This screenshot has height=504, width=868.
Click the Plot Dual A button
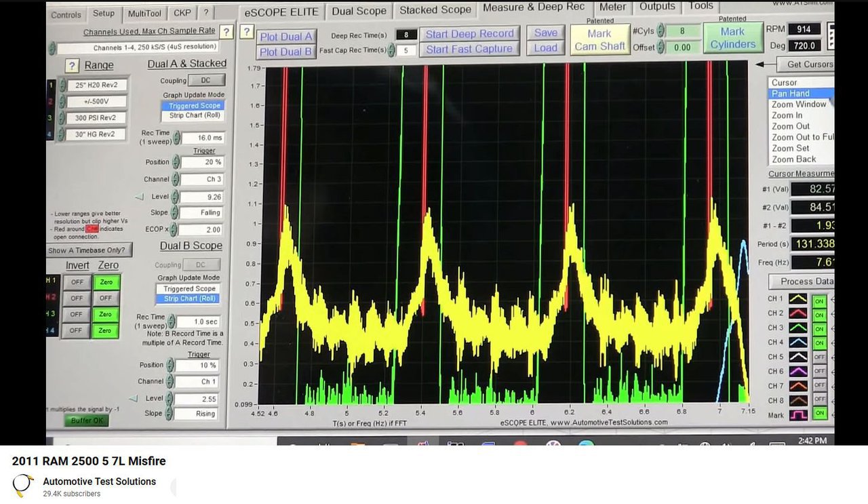286,37
